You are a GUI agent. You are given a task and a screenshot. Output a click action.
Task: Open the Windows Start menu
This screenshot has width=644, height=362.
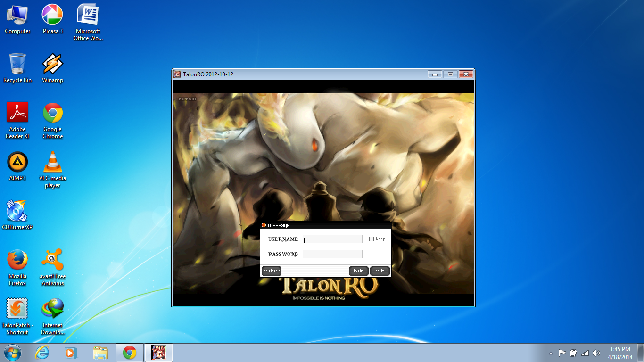point(13,353)
